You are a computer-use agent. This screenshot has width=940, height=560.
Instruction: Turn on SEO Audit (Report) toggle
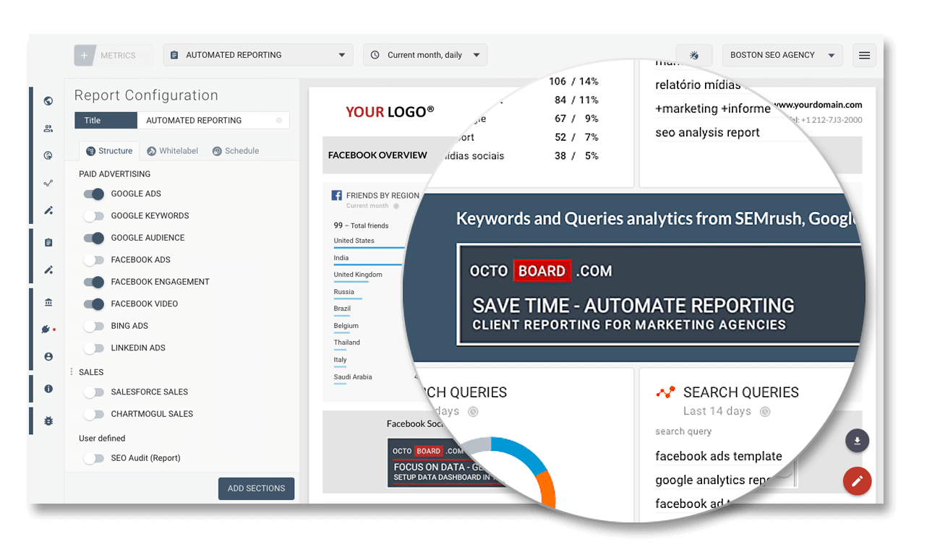point(94,458)
